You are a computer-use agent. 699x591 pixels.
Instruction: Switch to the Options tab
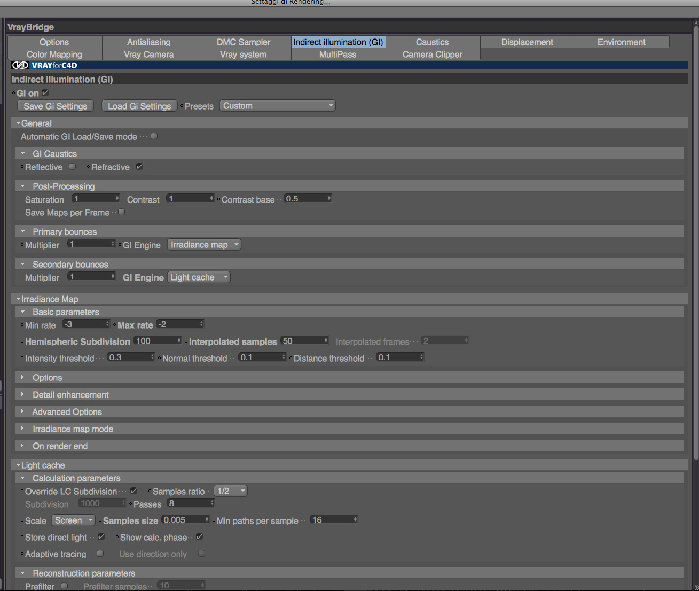[x=54, y=42]
